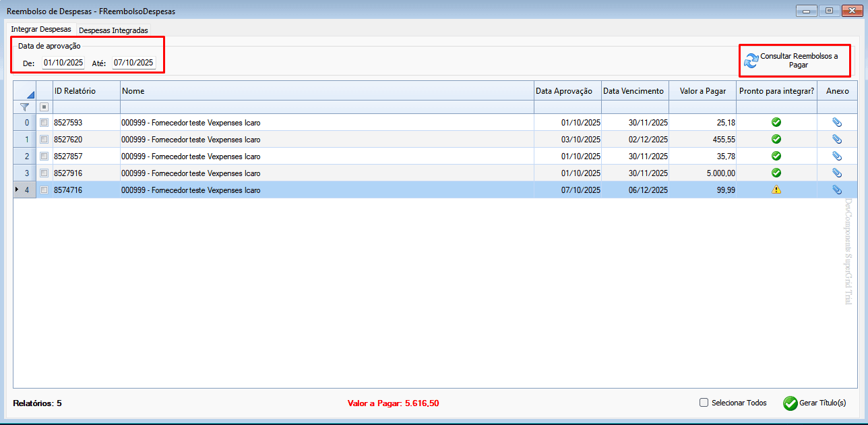Enable the Selecionar Todos checkbox

[x=704, y=403]
